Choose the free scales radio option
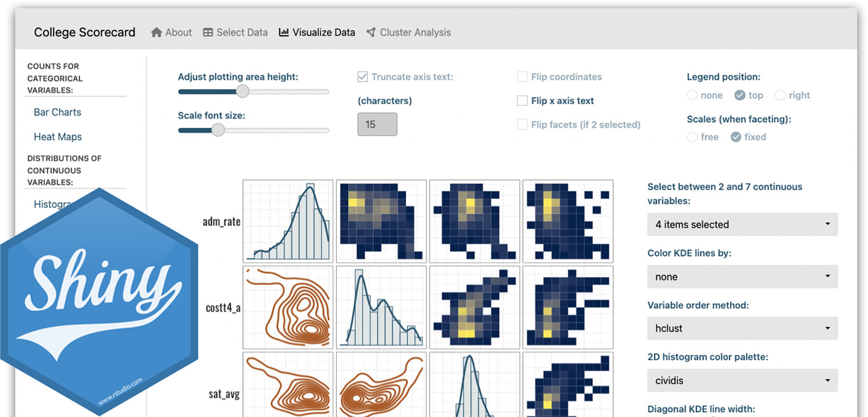Screen dimensions: 868x417 click(x=692, y=137)
